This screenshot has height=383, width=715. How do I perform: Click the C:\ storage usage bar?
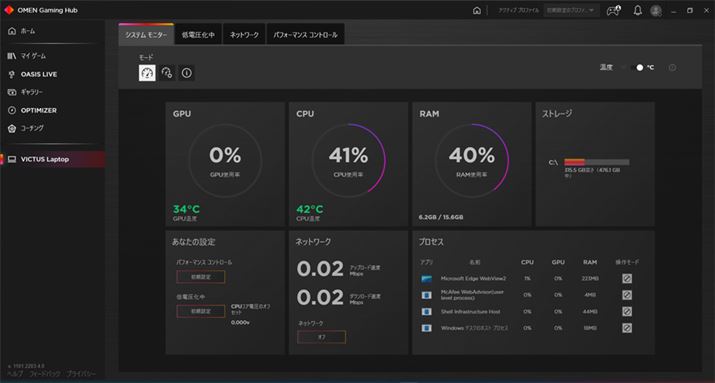coord(596,162)
